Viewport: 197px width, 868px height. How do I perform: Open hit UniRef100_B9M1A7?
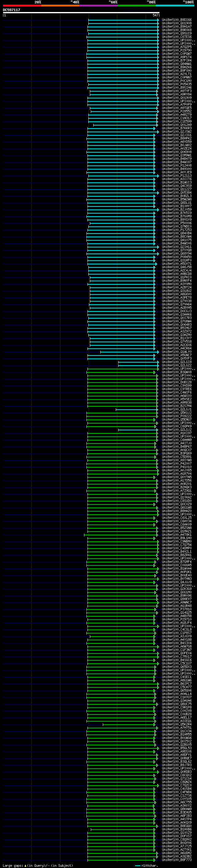coord(177,26)
